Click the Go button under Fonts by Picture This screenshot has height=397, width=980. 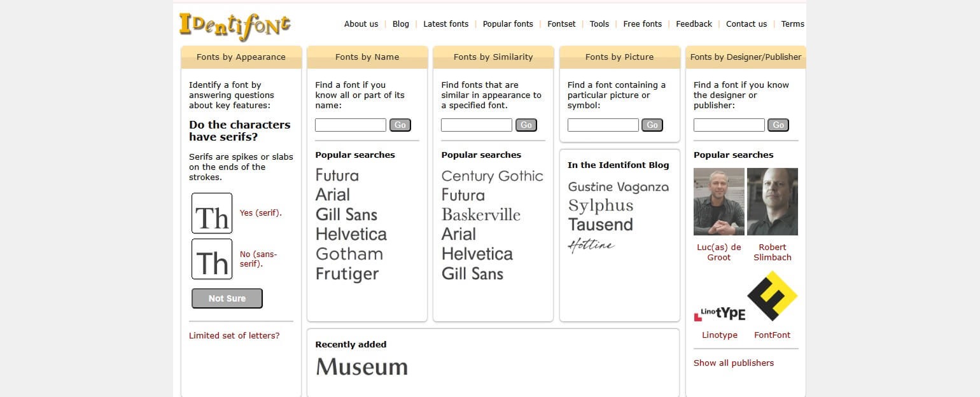(x=652, y=125)
